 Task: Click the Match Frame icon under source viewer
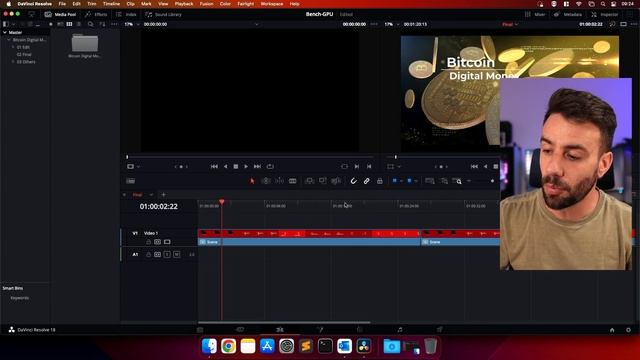(344, 167)
